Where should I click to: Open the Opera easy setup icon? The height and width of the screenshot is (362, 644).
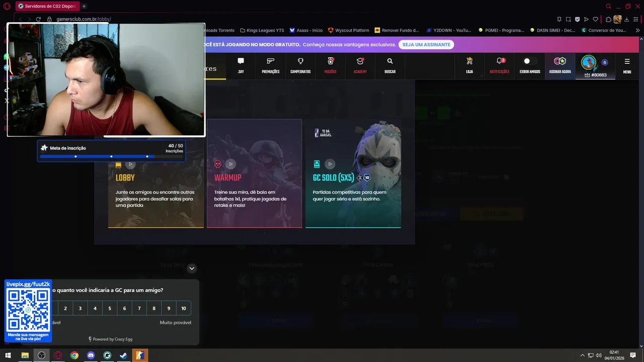pyautogui.click(x=636, y=19)
